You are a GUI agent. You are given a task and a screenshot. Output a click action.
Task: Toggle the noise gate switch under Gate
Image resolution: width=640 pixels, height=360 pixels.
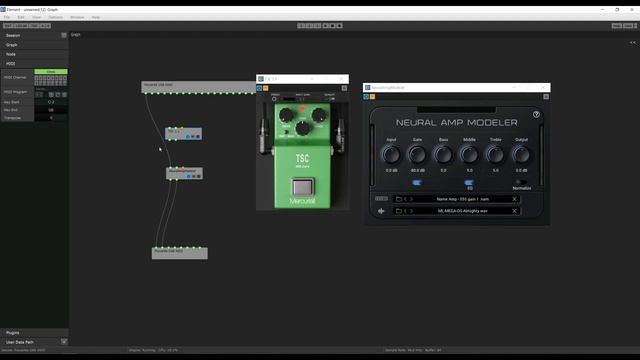[x=417, y=182]
